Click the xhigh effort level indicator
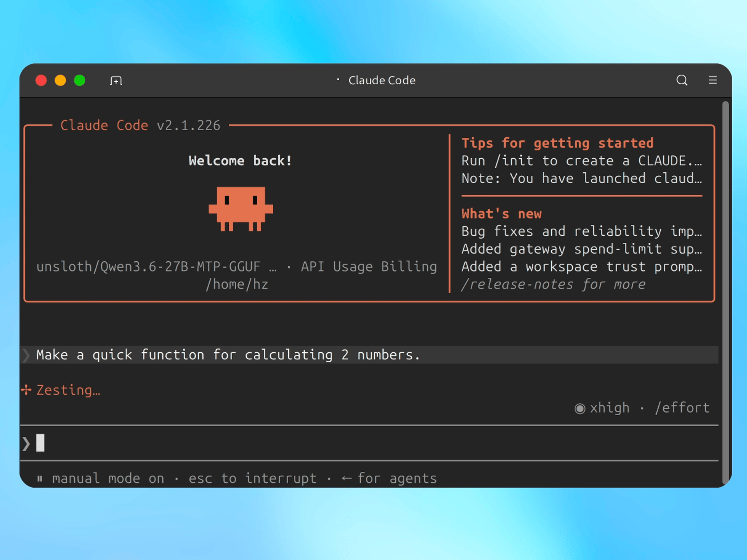Image resolution: width=747 pixels, height=560 pixels. click(602, 408)
